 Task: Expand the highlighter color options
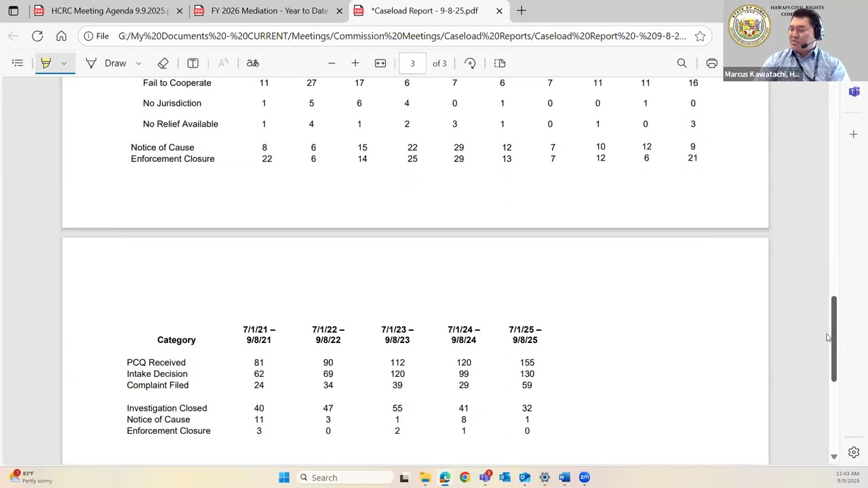[64, 63]
